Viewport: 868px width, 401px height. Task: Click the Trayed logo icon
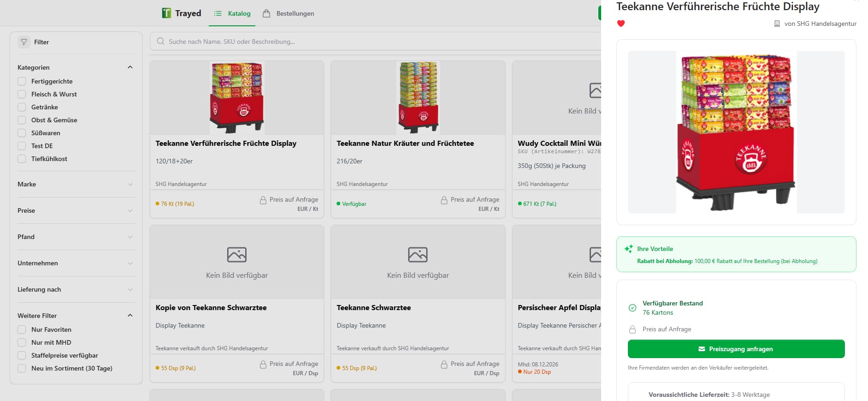tap(166, 13)
